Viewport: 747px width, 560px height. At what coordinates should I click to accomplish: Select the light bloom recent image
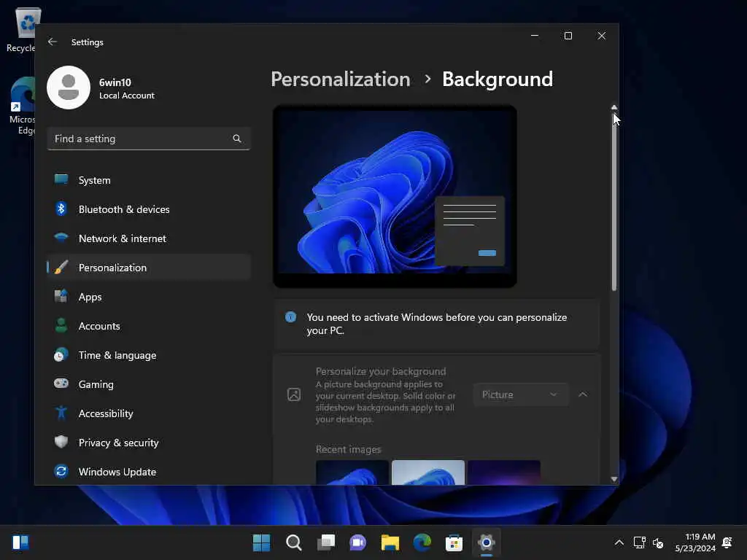pyautogui.click(x=427, y=472)
